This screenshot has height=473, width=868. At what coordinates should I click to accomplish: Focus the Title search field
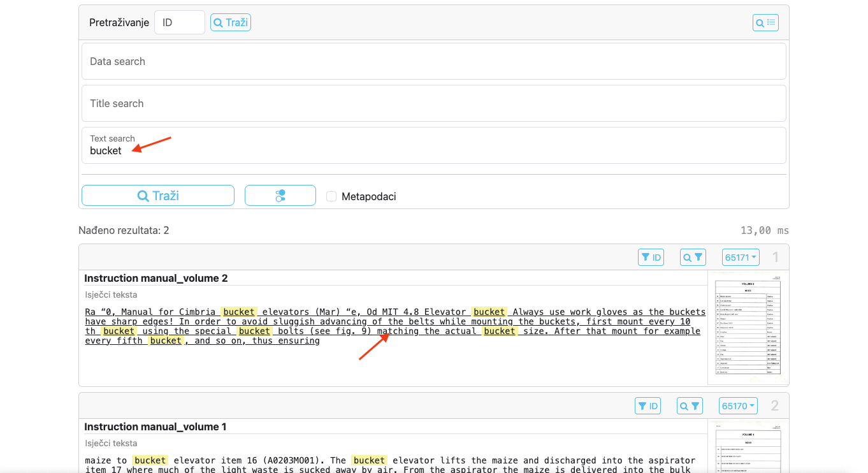(434, 103)
